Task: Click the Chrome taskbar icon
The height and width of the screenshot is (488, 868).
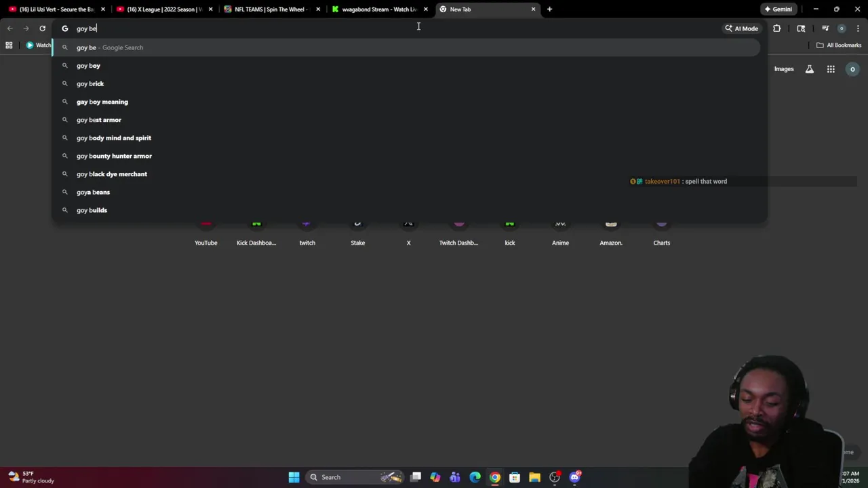Action: [495, 477]
